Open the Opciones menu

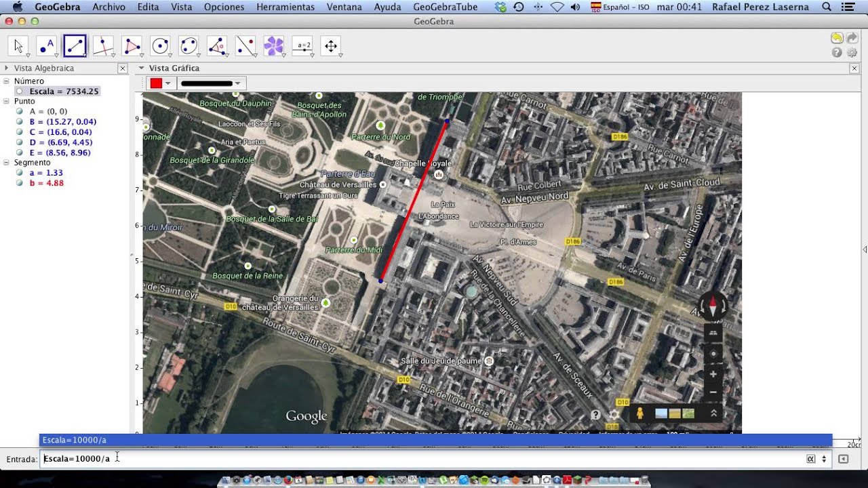224,7
